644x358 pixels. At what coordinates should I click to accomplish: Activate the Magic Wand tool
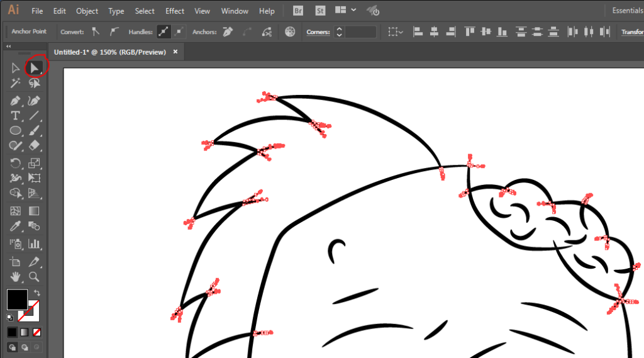pyautogui.click(x=16, y=83)
